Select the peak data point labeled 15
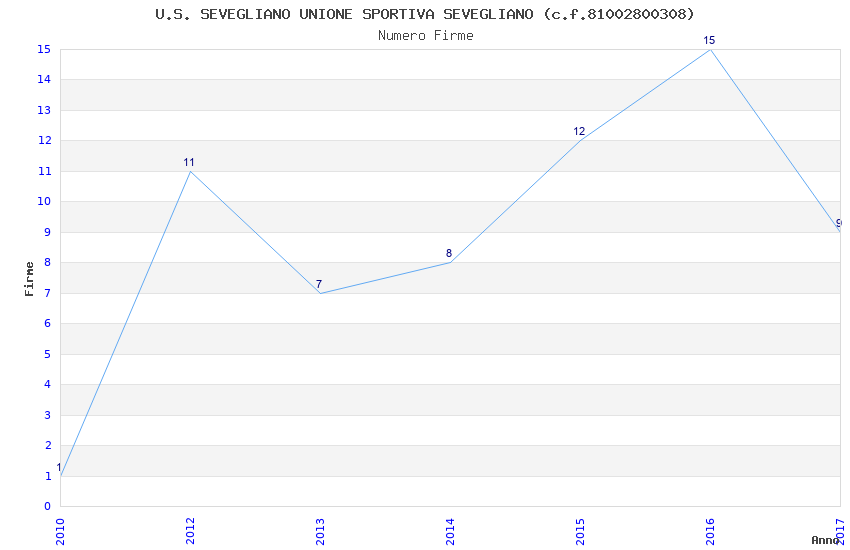850x550 pixels. click(x=710, y=49)
